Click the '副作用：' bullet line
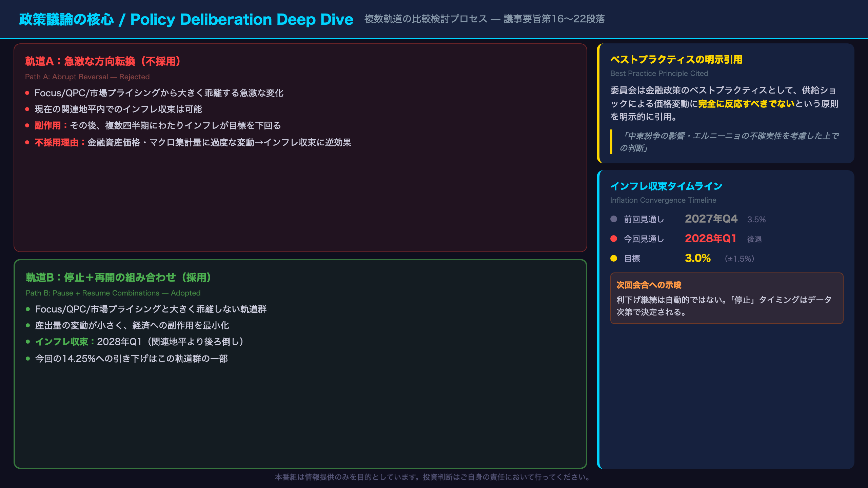 point(158,125)
